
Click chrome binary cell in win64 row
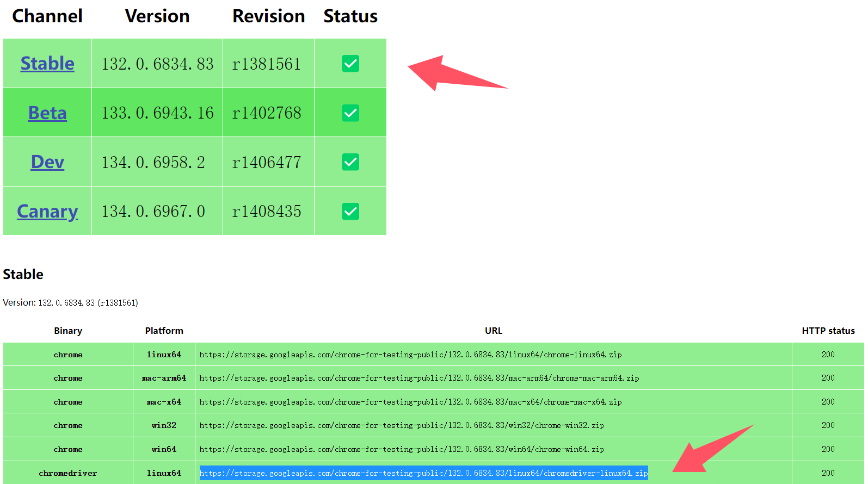click(68, 449)
